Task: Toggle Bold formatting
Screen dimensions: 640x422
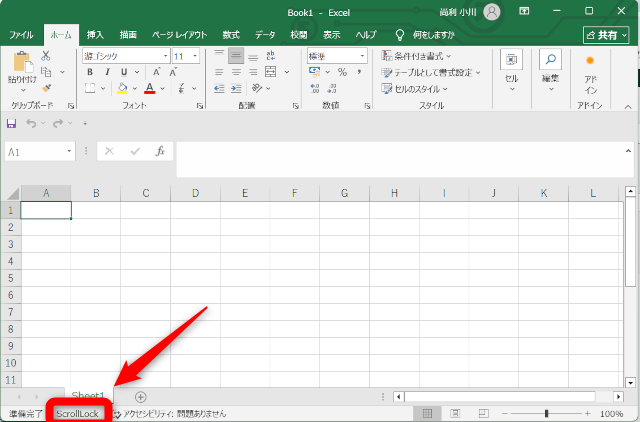Action: 90,72
